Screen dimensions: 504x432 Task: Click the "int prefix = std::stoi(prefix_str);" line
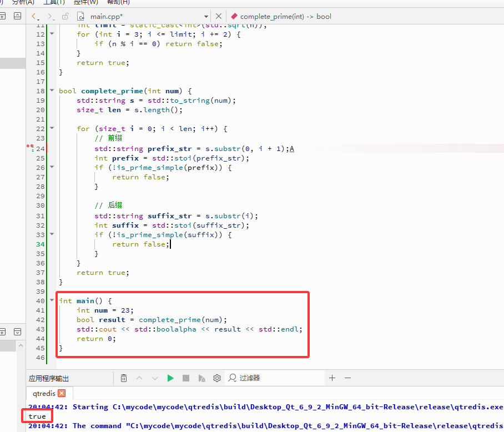(172, 158)
